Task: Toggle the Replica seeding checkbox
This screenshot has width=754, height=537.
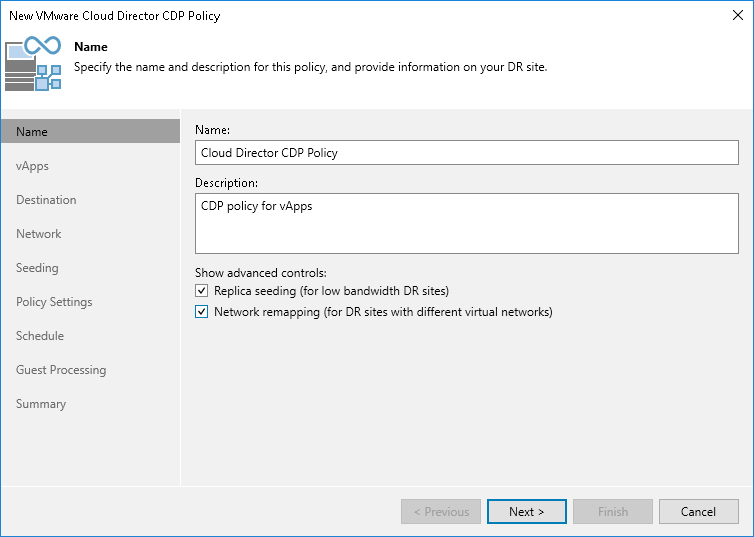Action: click(x=201, y=291)
